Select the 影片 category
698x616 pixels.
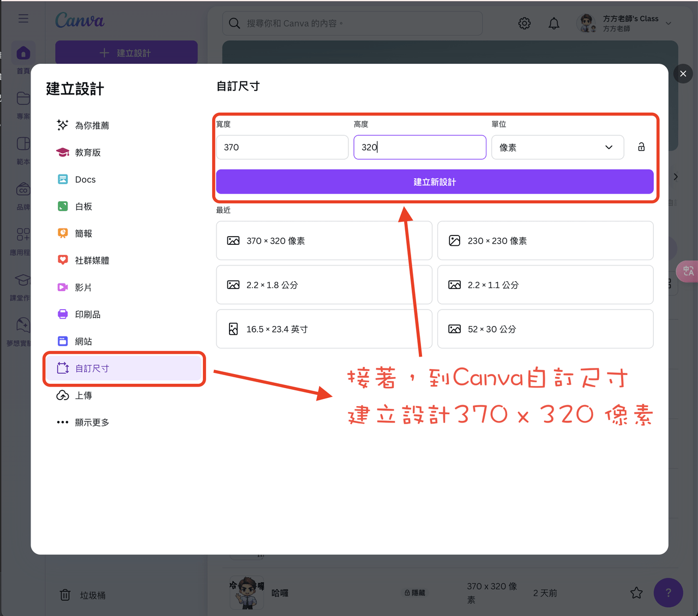(123, 287)
